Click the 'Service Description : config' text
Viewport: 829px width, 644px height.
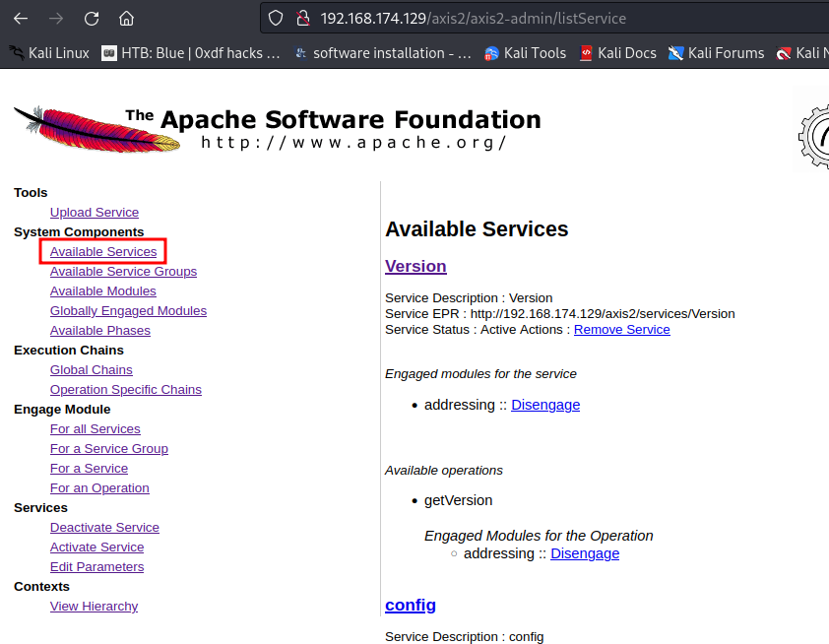464,636
